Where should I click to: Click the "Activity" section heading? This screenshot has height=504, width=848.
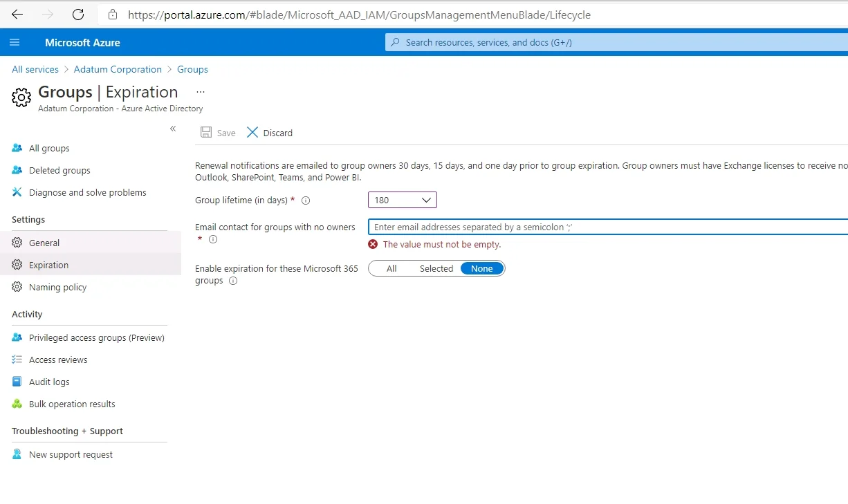[x=27, y=314]
